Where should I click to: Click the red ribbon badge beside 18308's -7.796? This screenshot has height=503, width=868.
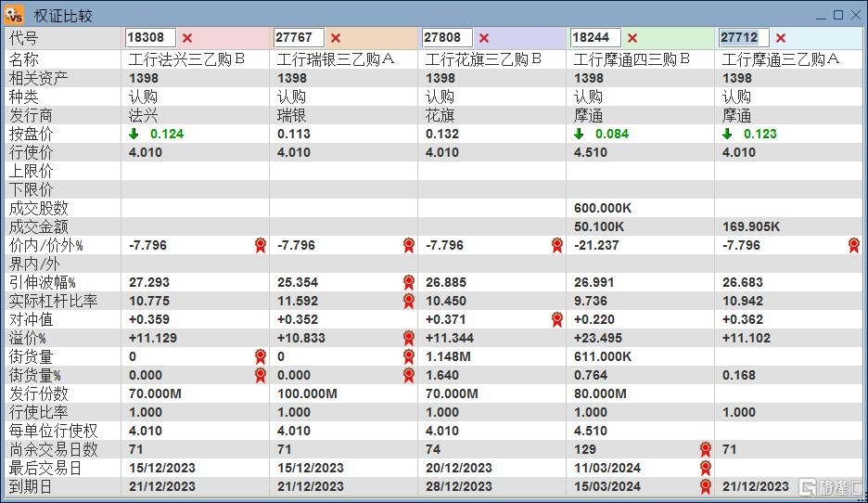pos(261,245)
